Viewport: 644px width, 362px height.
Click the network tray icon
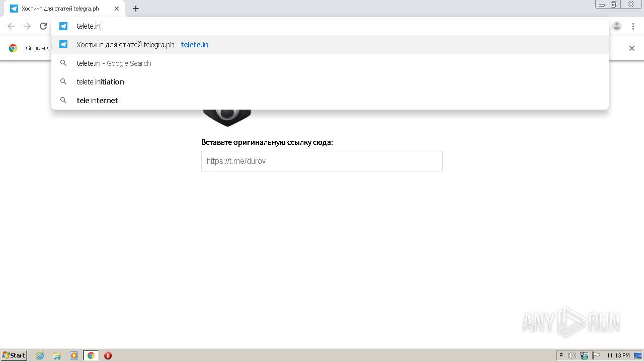(x=584, y=355)
